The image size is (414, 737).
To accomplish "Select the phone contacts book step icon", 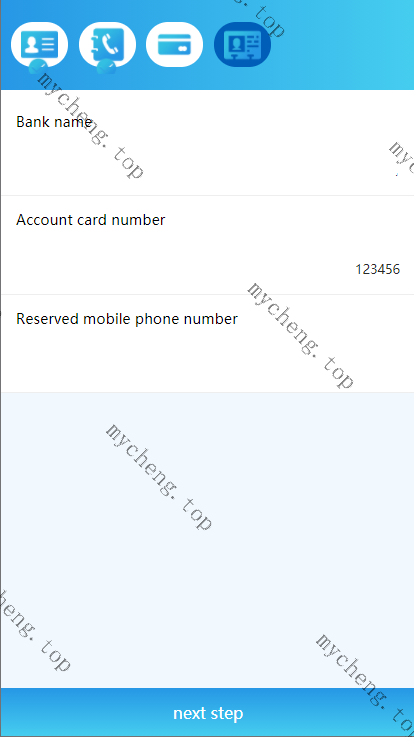I will 107,45.
